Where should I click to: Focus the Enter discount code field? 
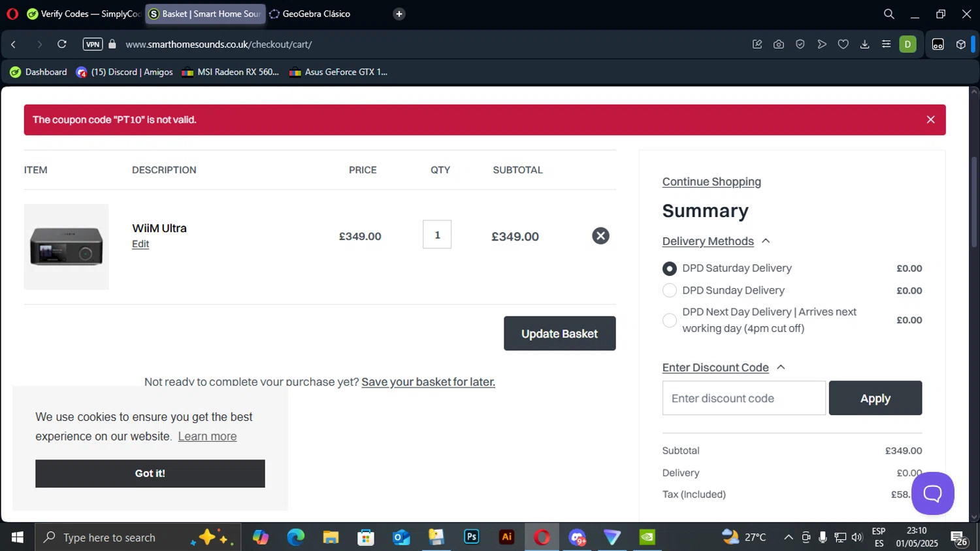tap(743, 398)
